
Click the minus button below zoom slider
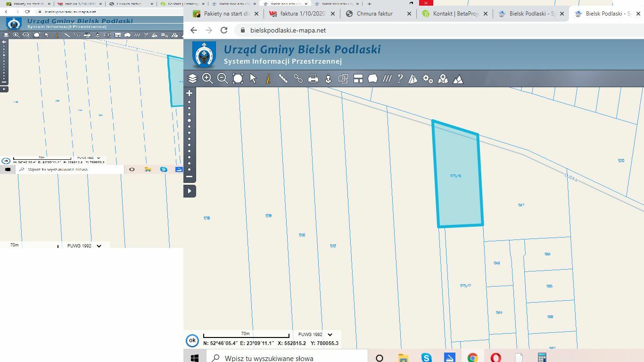coord(190,177)
